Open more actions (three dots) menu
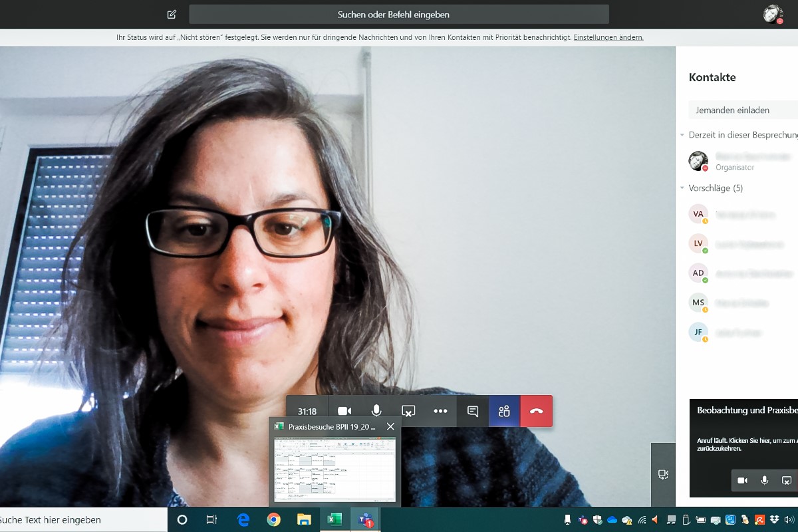This screenshot has height=532, width=798. coord(440,411)
